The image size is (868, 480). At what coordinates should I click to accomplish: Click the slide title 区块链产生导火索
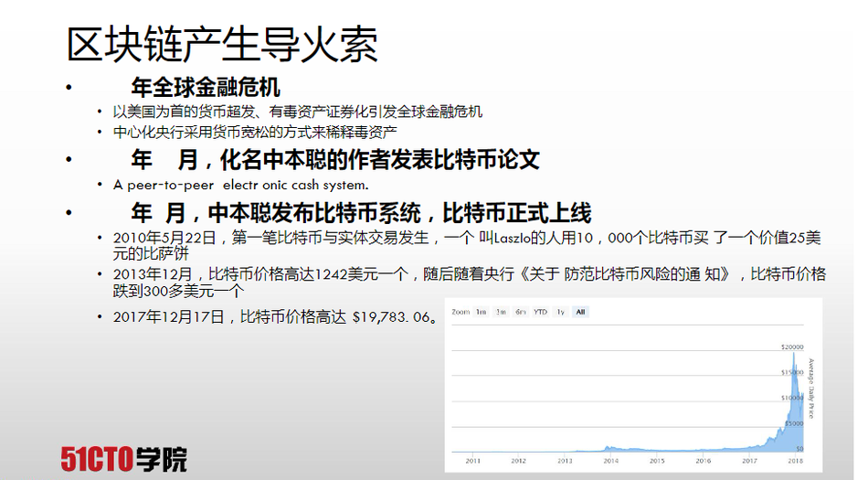(x=222, y=43)
